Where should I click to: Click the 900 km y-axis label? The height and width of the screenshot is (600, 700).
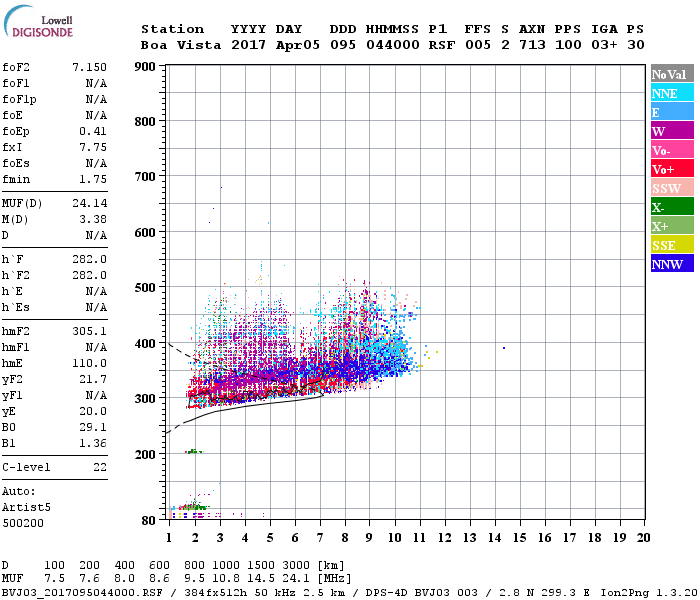[x=145, y=67]
